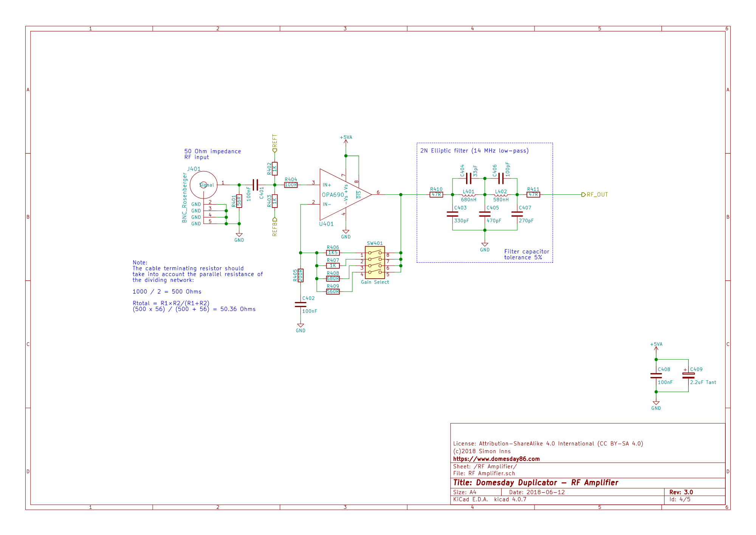Click the C401 100nF coupling capacitor
Screen dimensions: 756x535
pyautogui.click(x=255, y=185)
